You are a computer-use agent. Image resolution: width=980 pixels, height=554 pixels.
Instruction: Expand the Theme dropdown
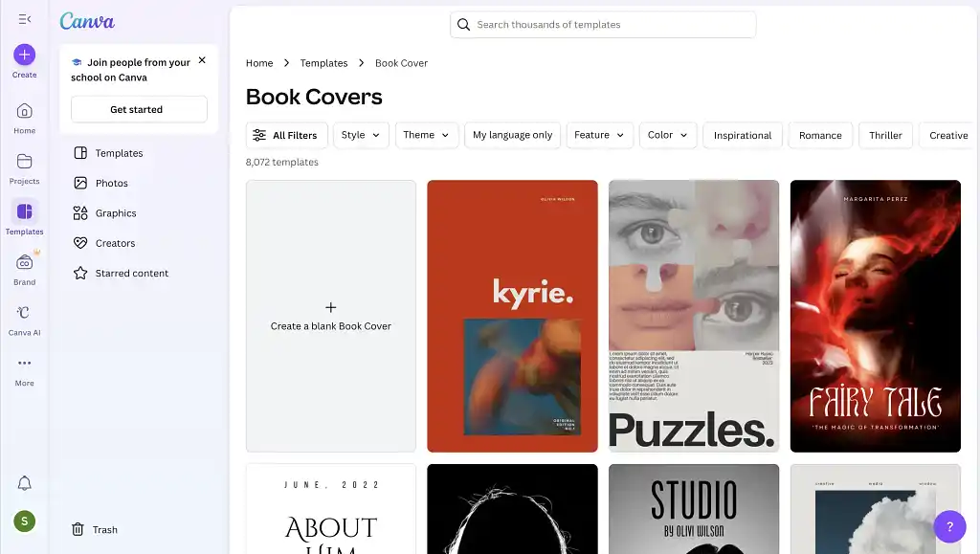pyautogui.click(x=426, y=135)
